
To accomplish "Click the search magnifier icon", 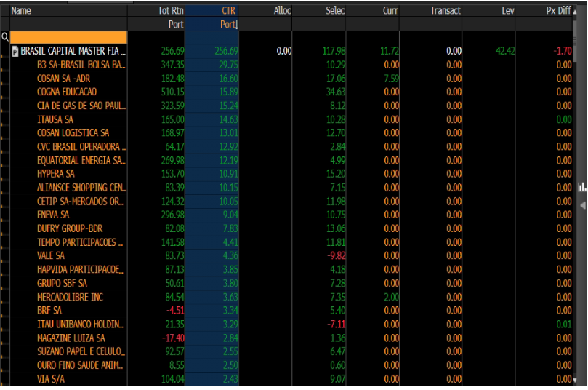I will click(5, 37).
